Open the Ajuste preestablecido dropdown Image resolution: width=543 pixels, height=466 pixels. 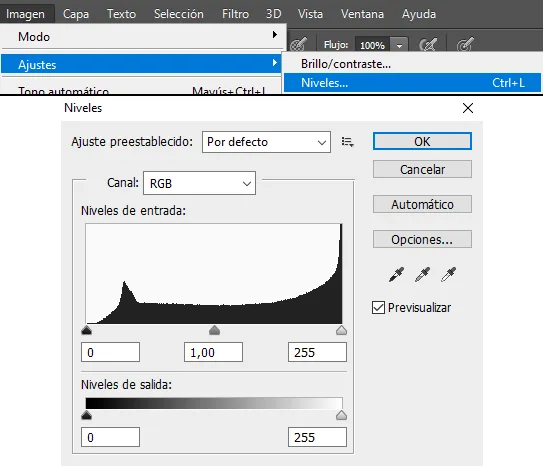266,142
